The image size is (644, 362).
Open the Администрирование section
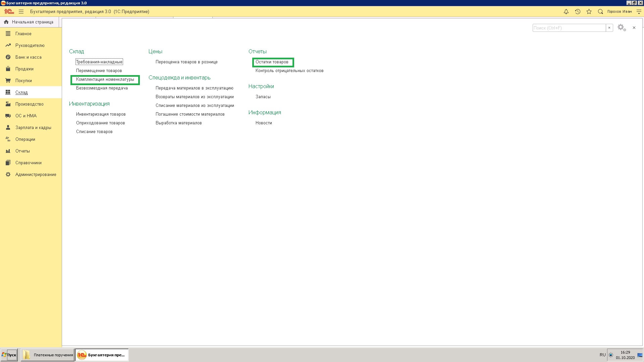pyautogui.click(x=36, y=174)
